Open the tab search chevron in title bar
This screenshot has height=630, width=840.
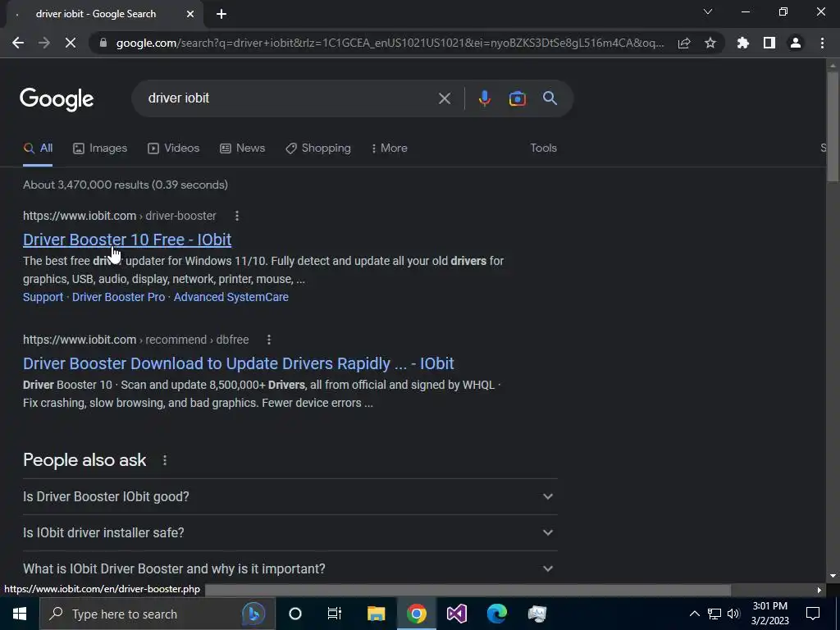click(708, 11)
